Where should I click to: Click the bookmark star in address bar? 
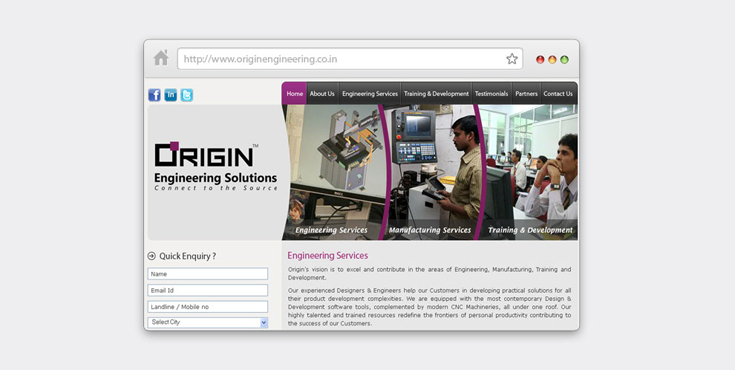(512, 59)
